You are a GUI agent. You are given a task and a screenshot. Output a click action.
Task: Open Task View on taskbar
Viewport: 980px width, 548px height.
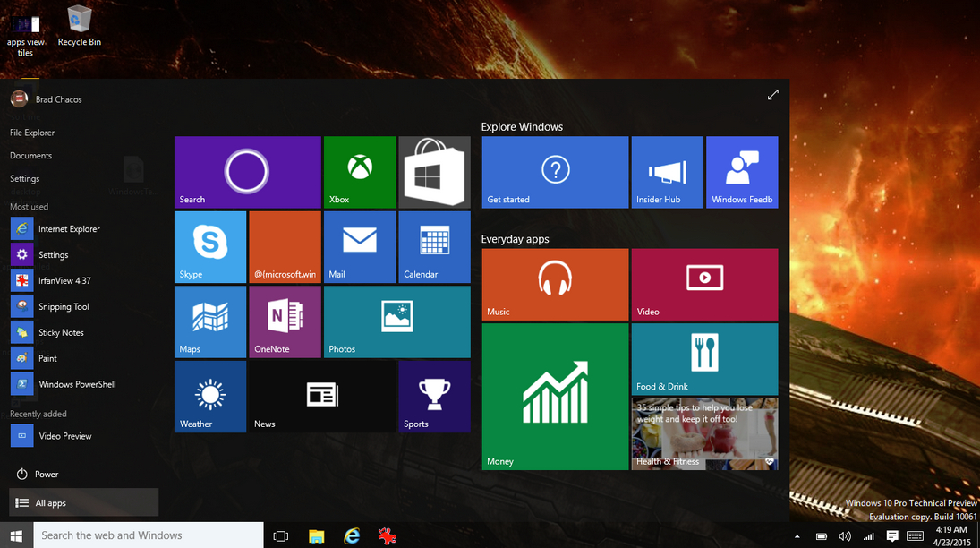[x=281, y=536]
